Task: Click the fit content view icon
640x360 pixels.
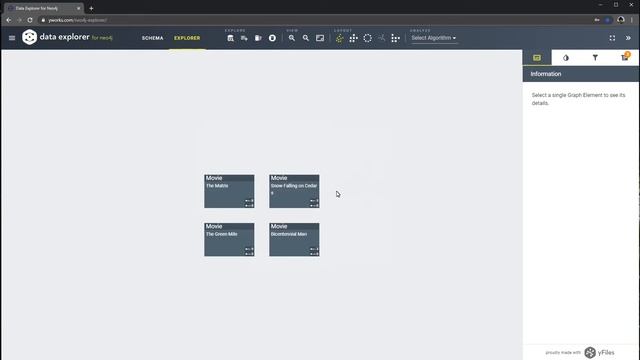Action: tap(320, 38)
